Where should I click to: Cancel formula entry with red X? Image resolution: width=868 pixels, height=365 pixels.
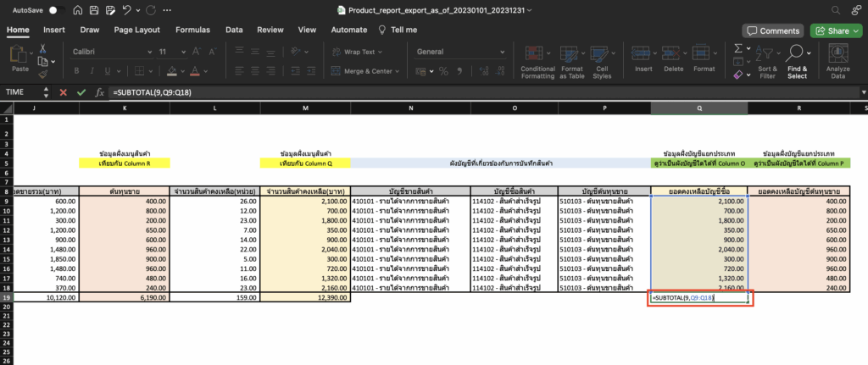(x=64, y=91)
